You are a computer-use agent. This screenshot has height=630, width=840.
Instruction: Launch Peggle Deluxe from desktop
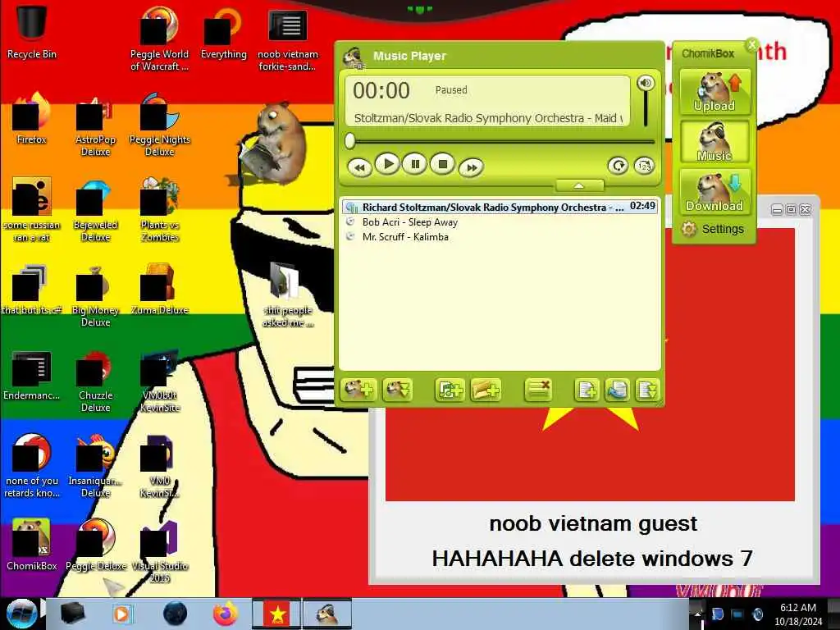tap(95, 545)
